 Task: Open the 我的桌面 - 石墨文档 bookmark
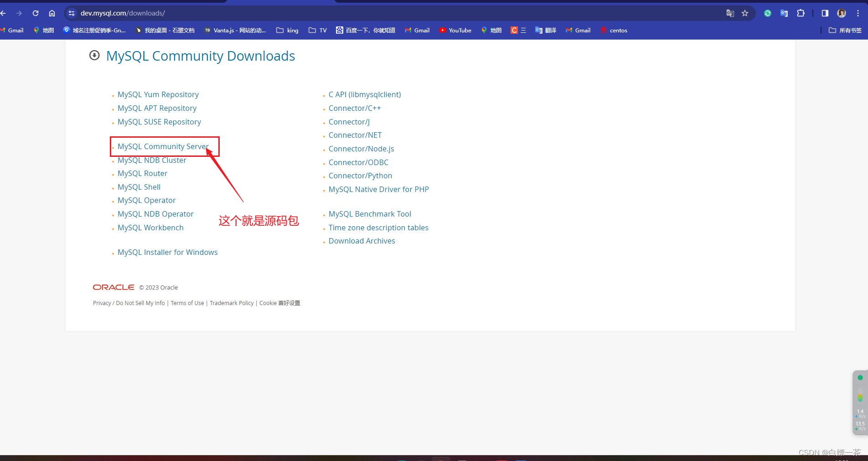[165, 30]
